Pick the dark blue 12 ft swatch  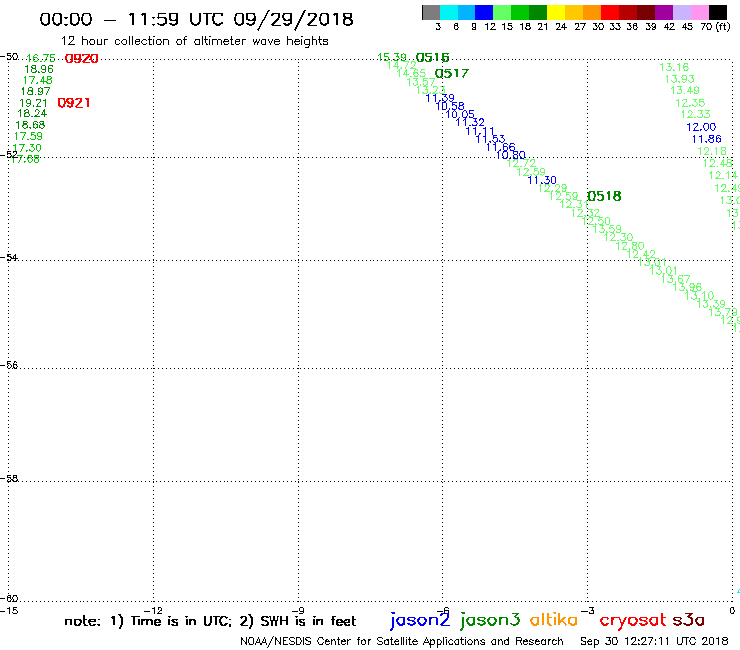(484, 12)
